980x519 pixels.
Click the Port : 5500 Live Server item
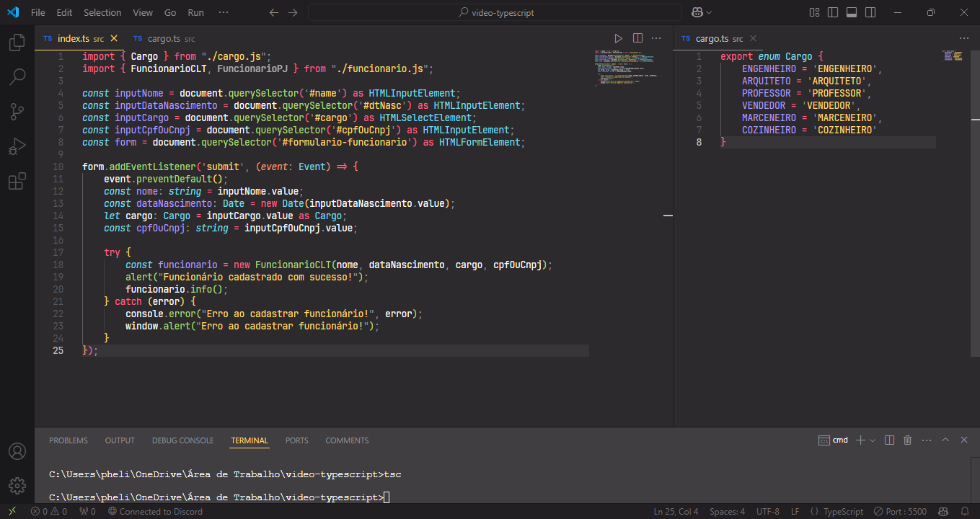[899, 511]
